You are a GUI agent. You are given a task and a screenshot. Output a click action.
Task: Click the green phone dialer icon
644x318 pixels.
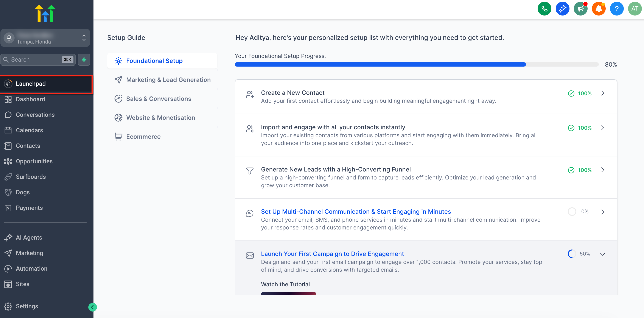pos(544,9)
